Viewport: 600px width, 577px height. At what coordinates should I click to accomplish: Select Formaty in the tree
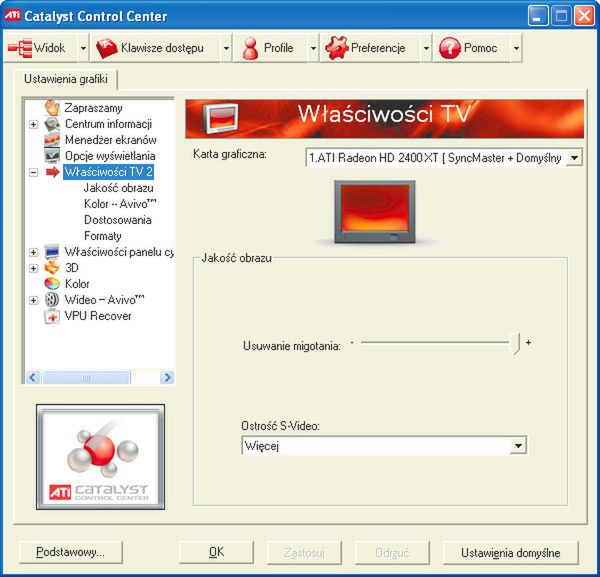click(103, 236)
